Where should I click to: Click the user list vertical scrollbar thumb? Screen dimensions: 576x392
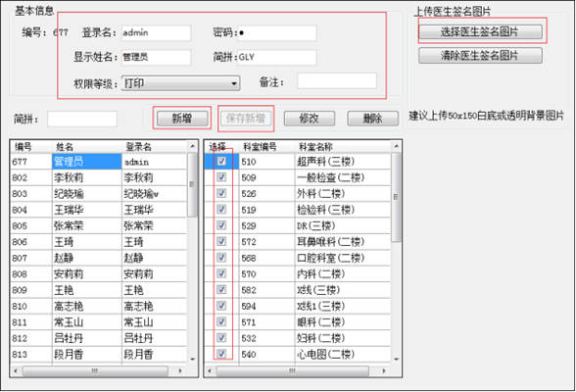click(192, 185)
